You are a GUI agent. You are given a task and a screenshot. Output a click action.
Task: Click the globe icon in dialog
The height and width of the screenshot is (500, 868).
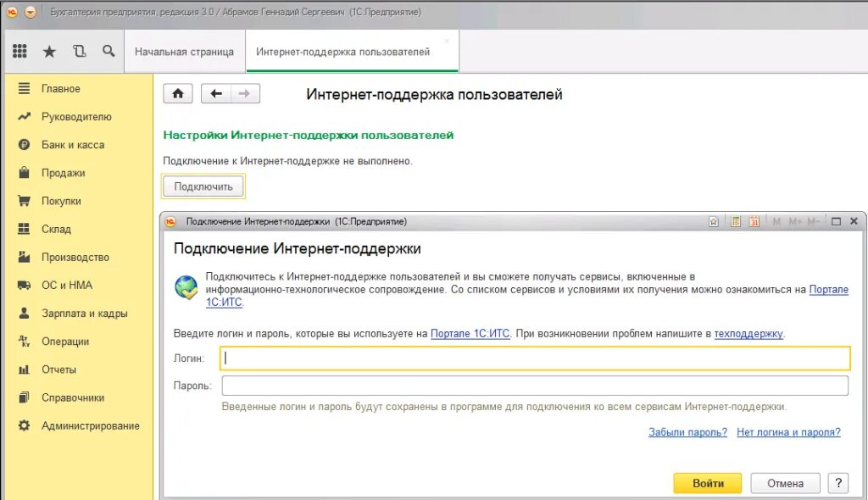tap(186, 288)
